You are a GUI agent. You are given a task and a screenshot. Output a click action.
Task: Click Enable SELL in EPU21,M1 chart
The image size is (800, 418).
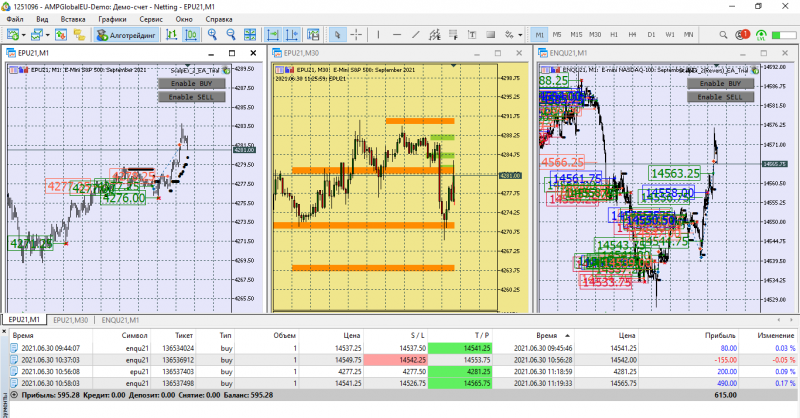(191, 96)
